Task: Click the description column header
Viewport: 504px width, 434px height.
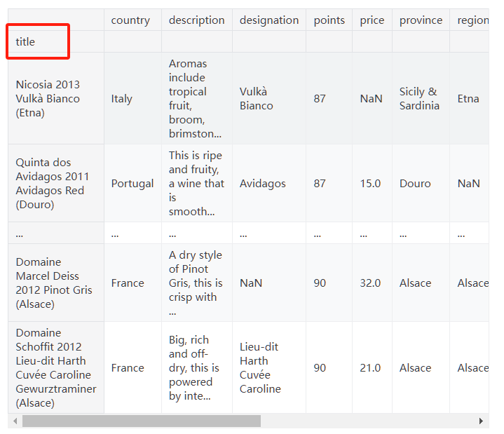Action: [x=196, y=20]
